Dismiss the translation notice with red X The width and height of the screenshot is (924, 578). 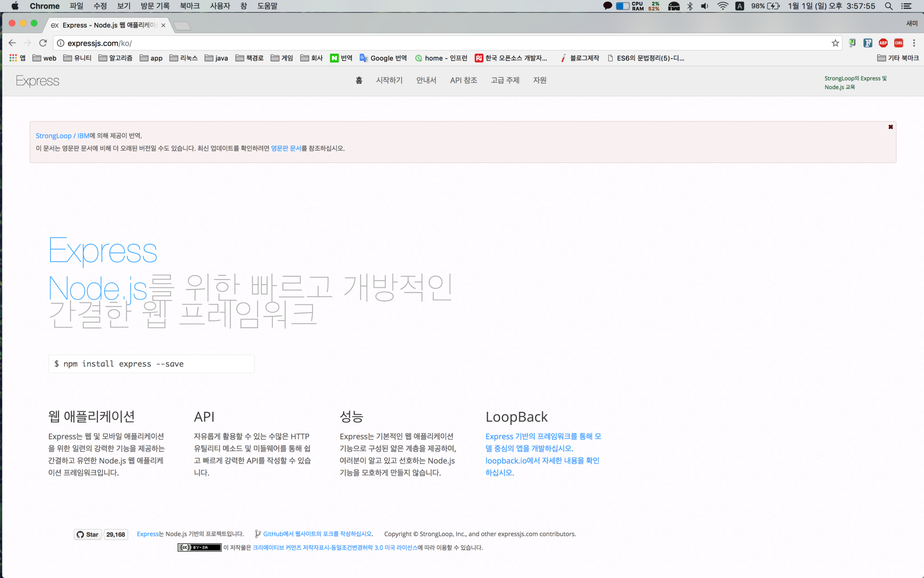pyautogui.click(x=890, y=127)
